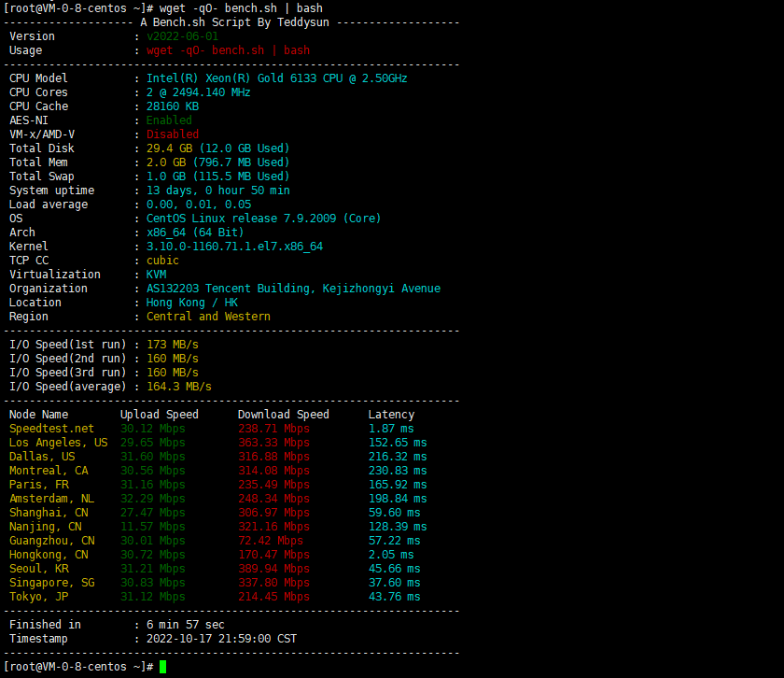Click the kernel version 3.10.0-1160.71.1.el7.x86_64
The height and width of the screenshot is (678, 784).
point(234,247)
